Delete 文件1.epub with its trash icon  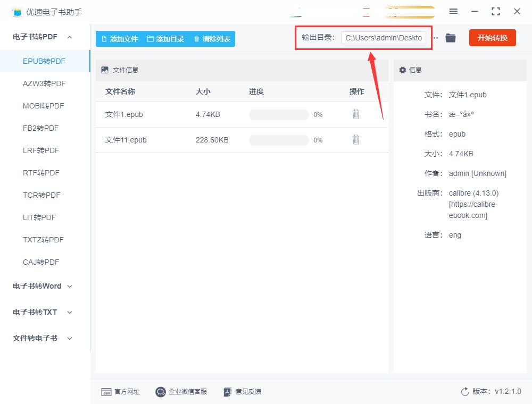point(355,114)
